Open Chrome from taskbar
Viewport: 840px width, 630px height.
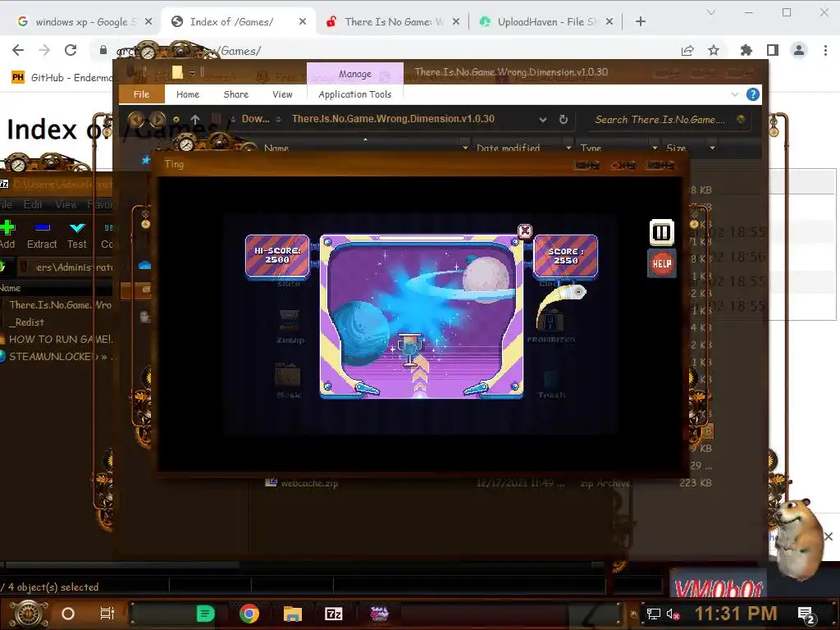point(249,614)
